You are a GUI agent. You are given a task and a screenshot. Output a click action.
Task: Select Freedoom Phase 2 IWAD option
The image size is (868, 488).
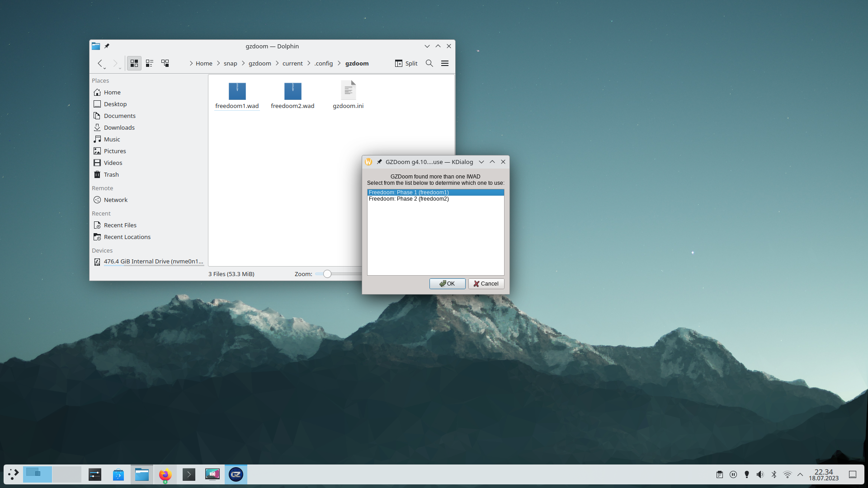coord(408,198)
